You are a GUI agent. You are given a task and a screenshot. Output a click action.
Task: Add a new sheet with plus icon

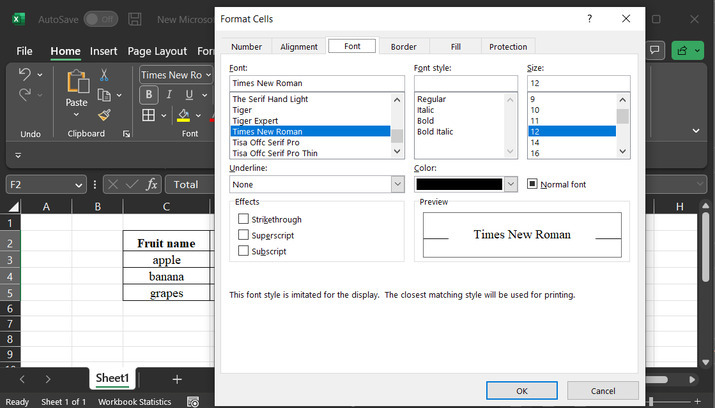tap(177, 379)
